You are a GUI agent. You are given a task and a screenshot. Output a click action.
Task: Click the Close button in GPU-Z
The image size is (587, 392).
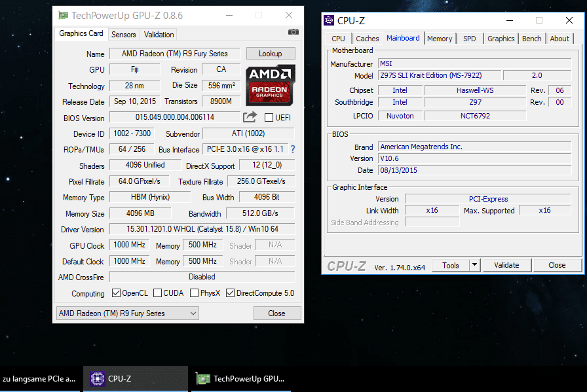276,313
